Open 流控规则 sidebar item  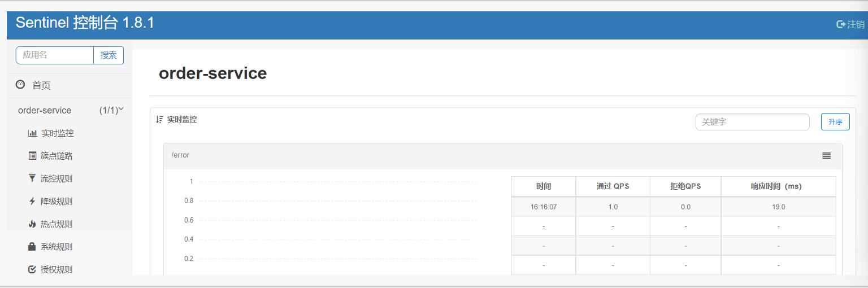(57, 178)
